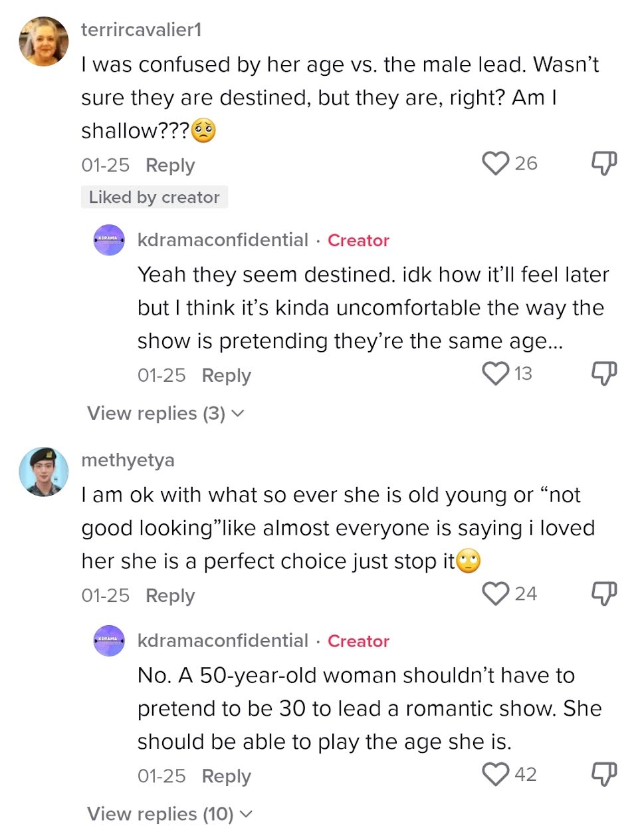The image size is (638, 840).
Task: Open terrircavalier1's profile picture
Action: (44, 42)
